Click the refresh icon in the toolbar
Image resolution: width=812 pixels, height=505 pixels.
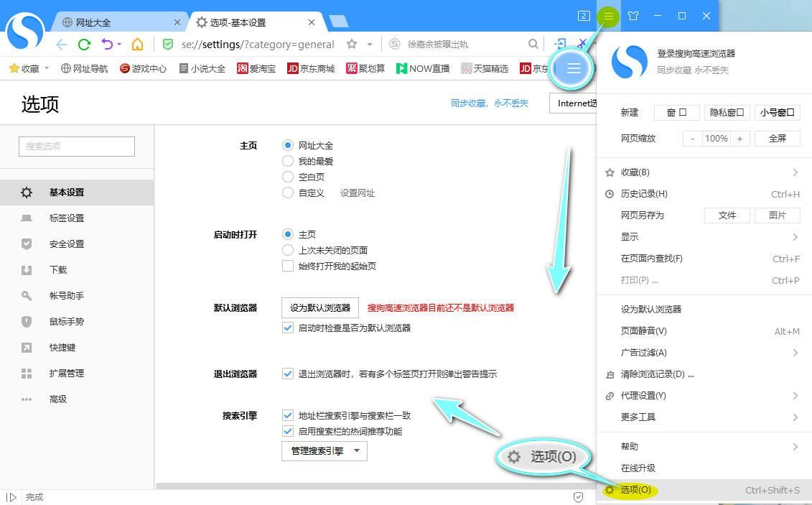tap(84, 44)
